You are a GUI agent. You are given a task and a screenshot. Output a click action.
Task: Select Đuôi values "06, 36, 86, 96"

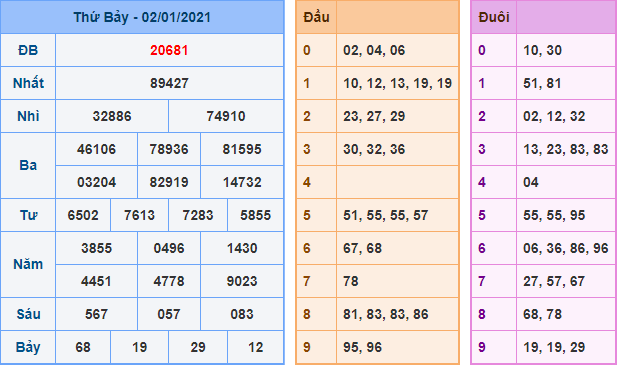(x=566, y=249)
